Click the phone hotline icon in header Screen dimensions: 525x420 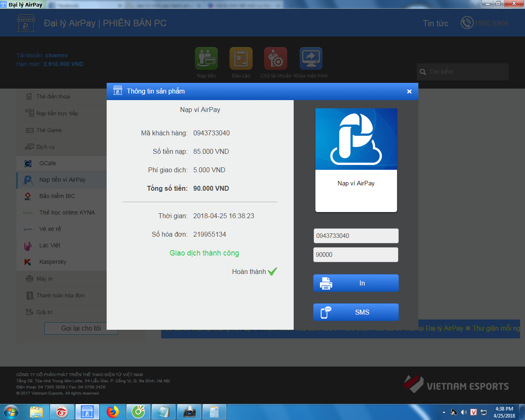point(467,23)
